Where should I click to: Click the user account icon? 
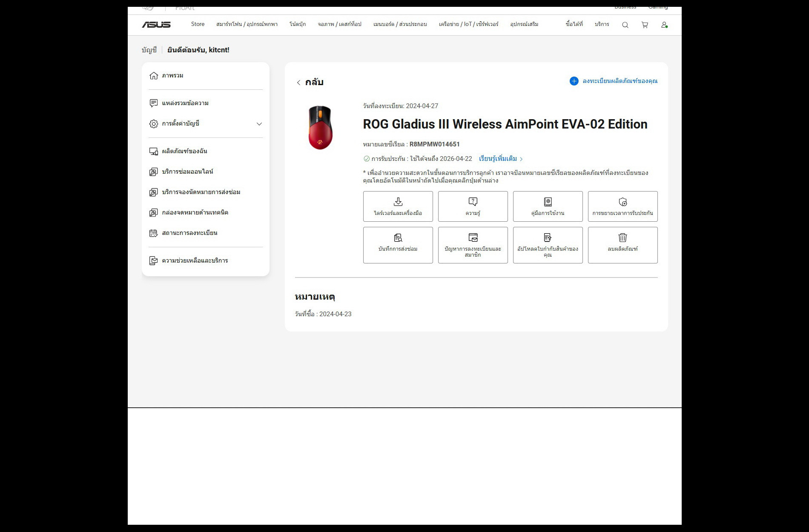point(664,25)
